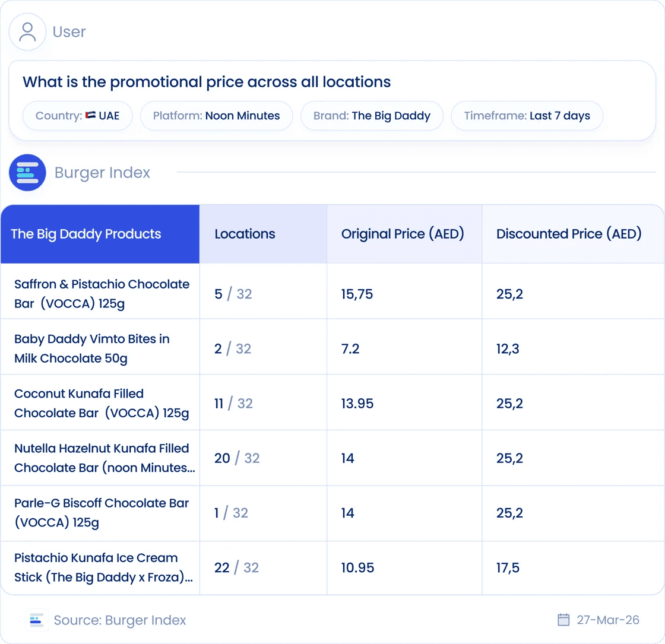Open Coconut Kunafa Filled Chocolate Bar entry
This screenshot has width=665, height=644.
[102, 403]
